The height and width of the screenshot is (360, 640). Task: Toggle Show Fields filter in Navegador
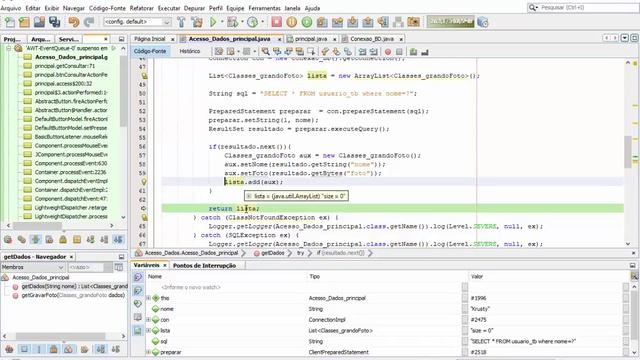tap(24, 349)
